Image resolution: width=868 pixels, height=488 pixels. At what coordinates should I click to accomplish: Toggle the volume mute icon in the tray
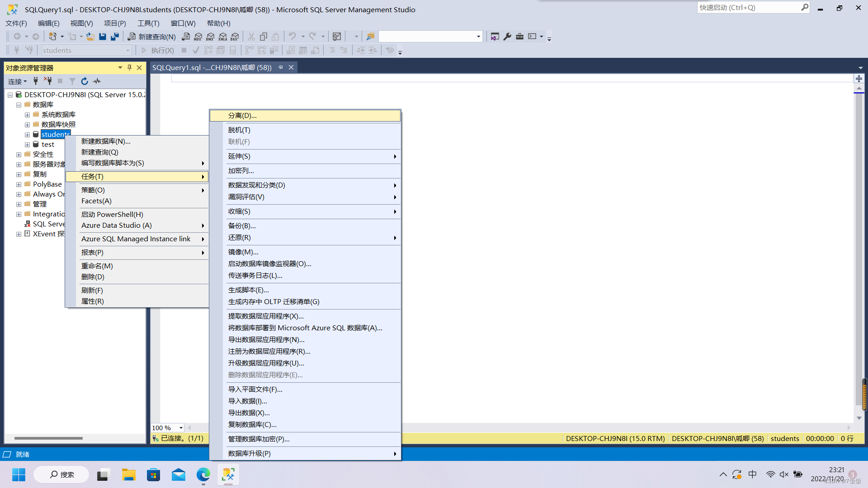coord(784,474)
